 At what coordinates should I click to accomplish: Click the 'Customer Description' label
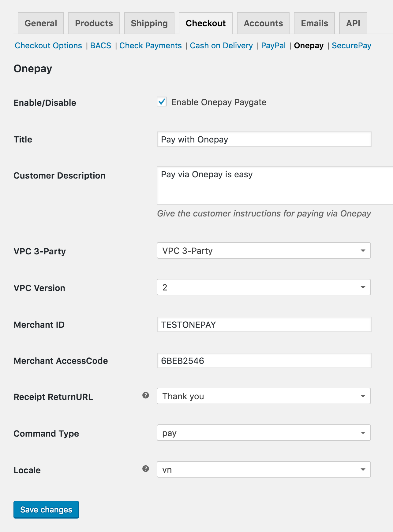pyautogui.click(x=59, y=175)
